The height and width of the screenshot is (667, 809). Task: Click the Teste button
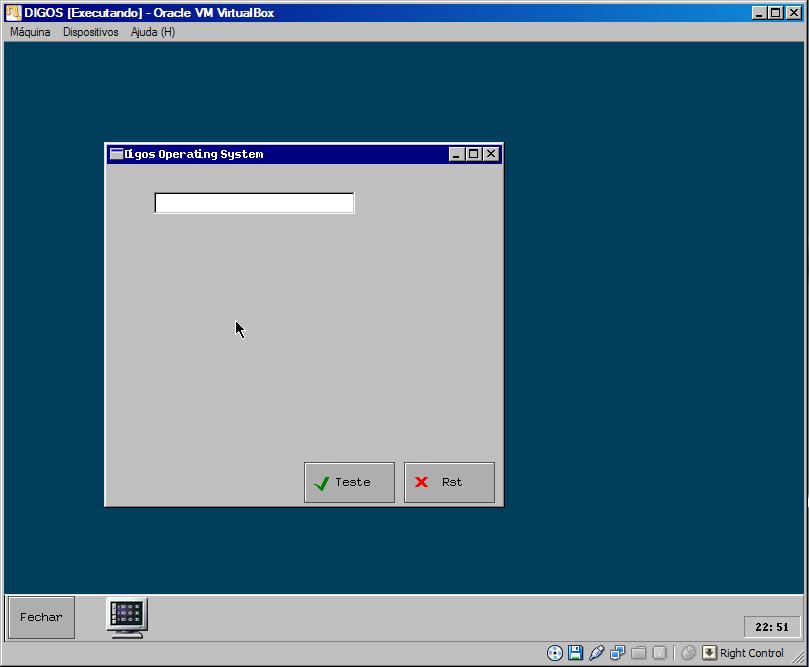click(349, 482)
